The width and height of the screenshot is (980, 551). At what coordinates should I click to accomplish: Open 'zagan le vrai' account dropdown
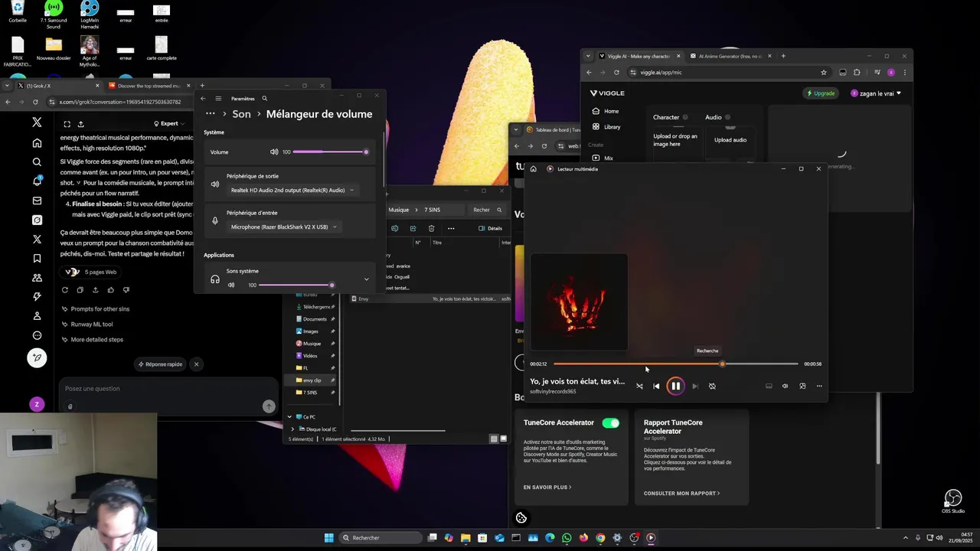tap(876, 93)
